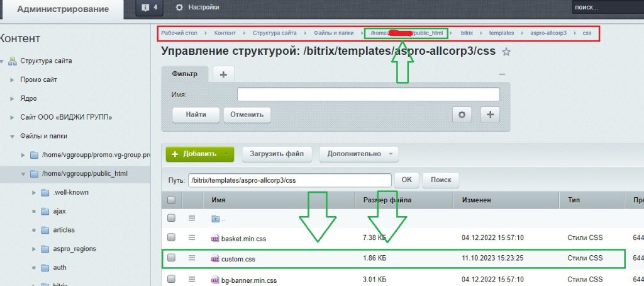Image resolution: width=644 pixels, height=286 pixels.
Task: Open row menu for basket.min.css
Action: (x=192, y=237)
